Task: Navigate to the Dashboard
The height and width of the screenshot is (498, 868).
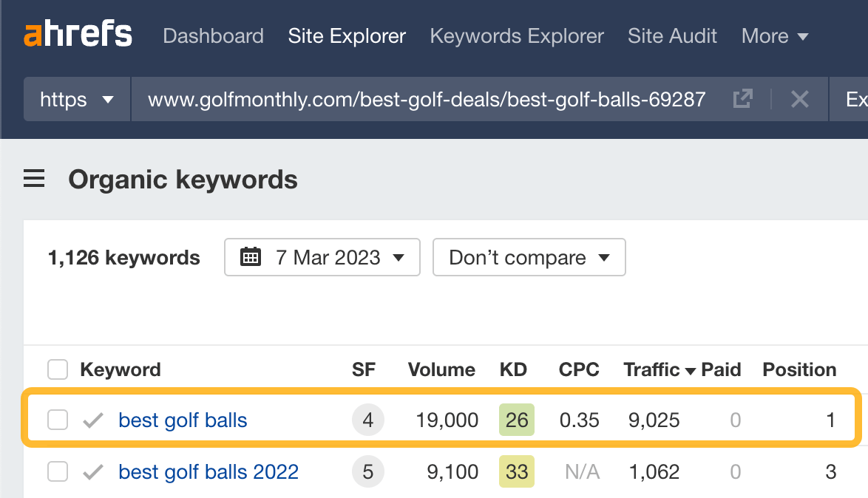Action: pyautogui.click(x=213, y=35)
